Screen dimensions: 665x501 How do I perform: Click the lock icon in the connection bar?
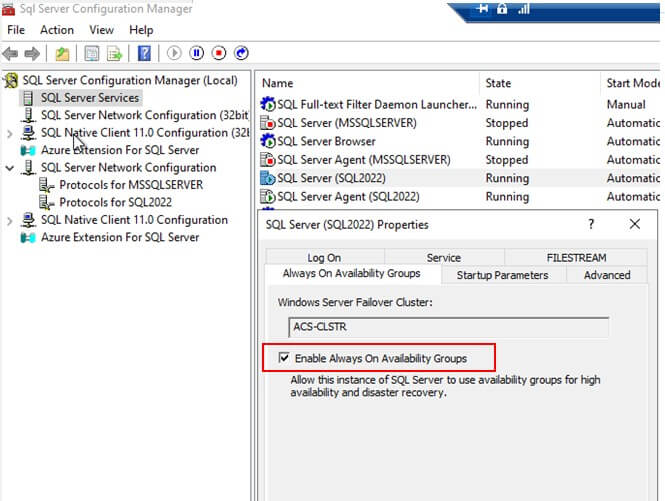click(x=502, y=8)
